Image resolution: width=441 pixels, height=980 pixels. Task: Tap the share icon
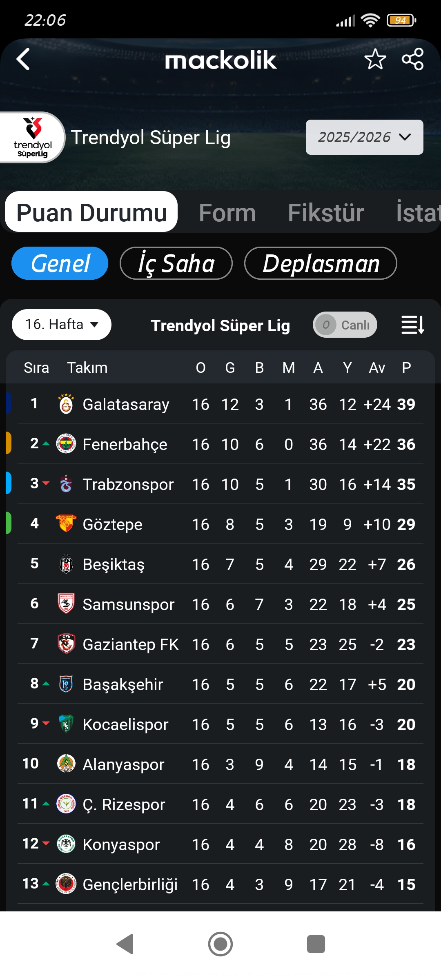(x=412, y=60)
